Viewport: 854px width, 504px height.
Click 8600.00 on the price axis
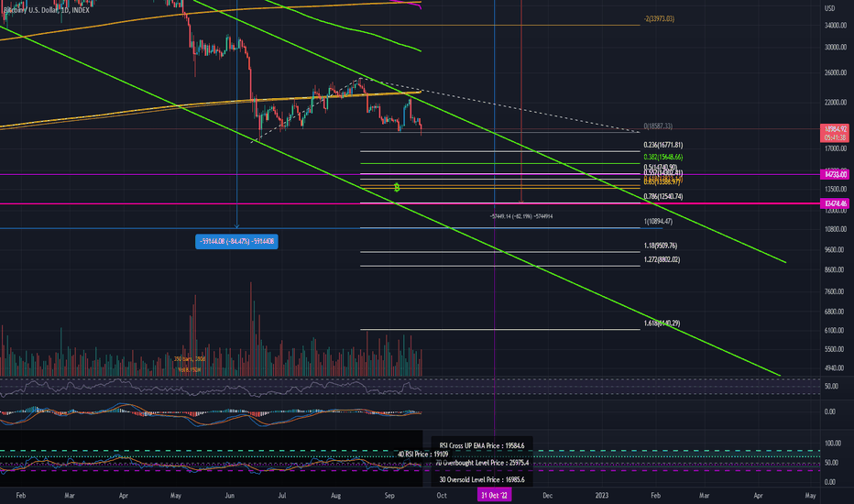pos(836,269)
